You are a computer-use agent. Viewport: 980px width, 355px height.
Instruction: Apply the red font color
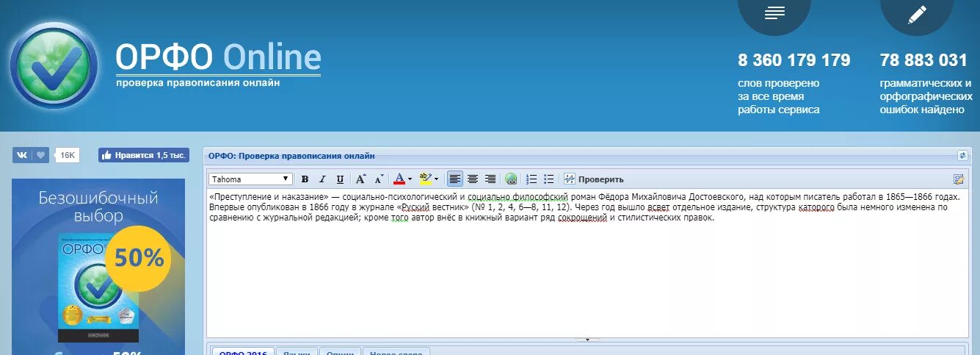[x=399, y=179]
